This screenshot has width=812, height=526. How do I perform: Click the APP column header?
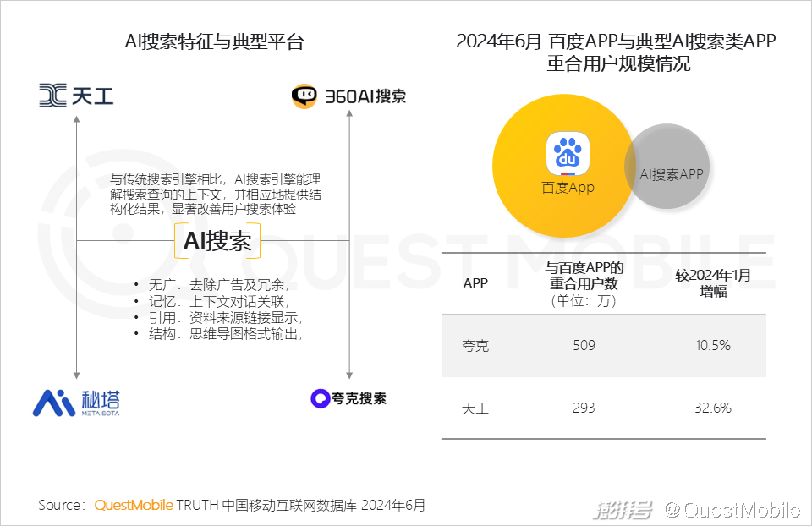pyautogui.click(x=475, y=283)
